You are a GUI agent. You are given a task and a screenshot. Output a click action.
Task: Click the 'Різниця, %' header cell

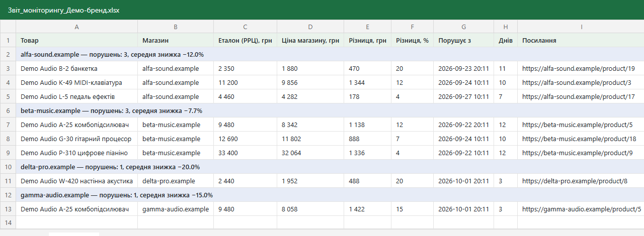click(x=412, y=40)
